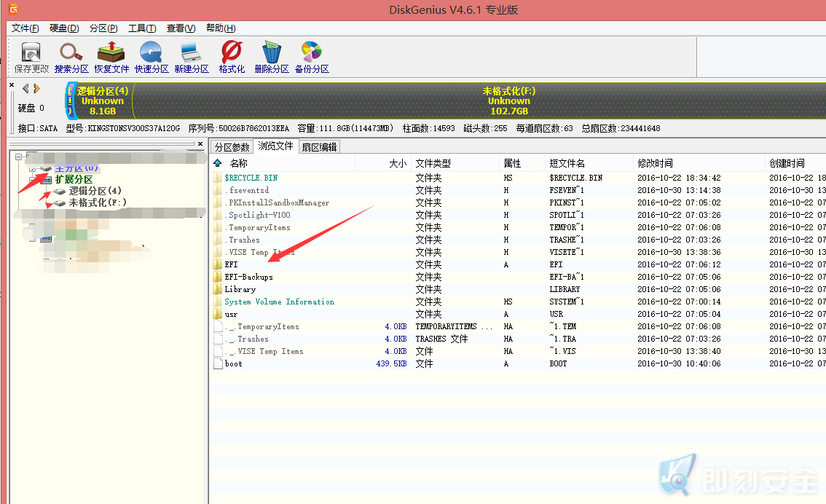Open the 文件(F) menu
The width and height of the screenshot is (826, 504).
coord(25,28)
